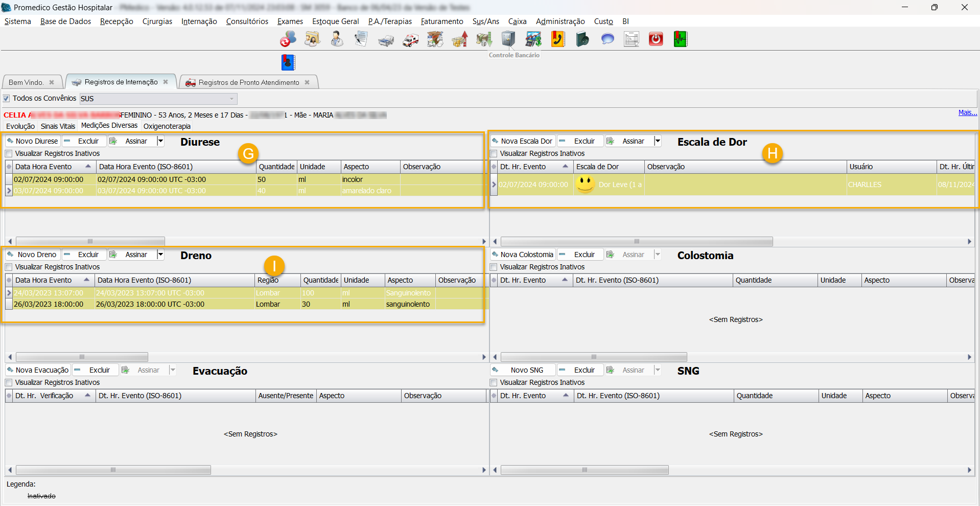The width and height of the screenshot is (980, 506).
Task: Select the 26/03/2023 18:00:00 Dreno record
Action: coord(49,304)
